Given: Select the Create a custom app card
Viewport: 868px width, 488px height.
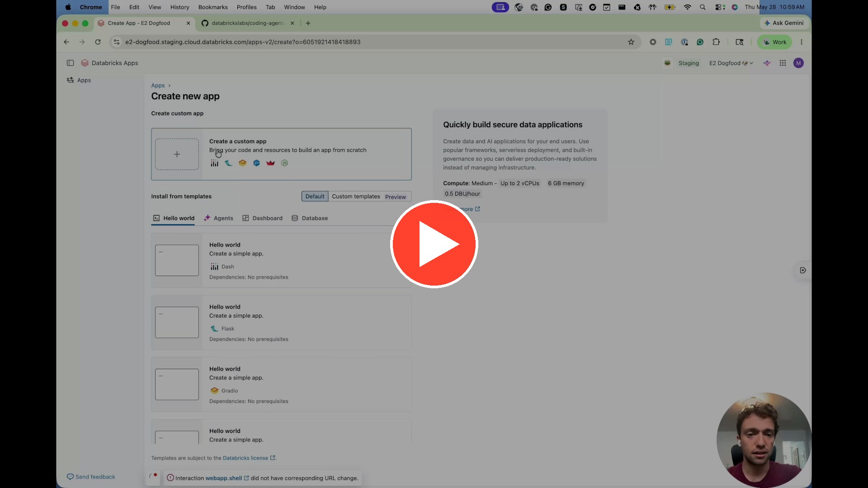Looking at the screenshot, I should [281, 154].
